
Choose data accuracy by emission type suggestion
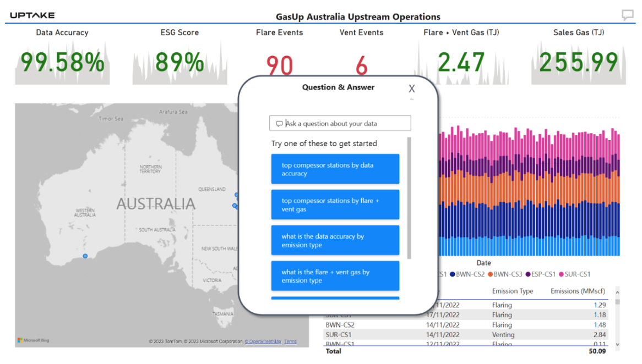335,240
